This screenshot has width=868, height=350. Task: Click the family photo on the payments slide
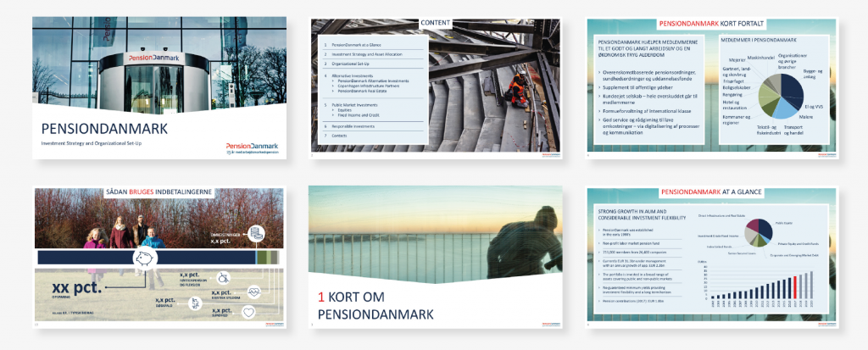pos(159,218)
